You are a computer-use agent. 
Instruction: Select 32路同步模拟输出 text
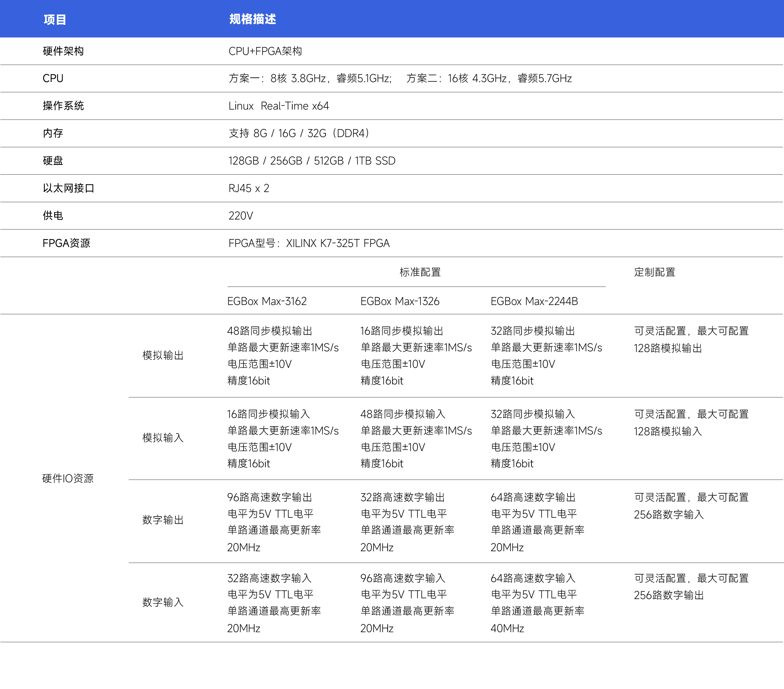[533, 331]
